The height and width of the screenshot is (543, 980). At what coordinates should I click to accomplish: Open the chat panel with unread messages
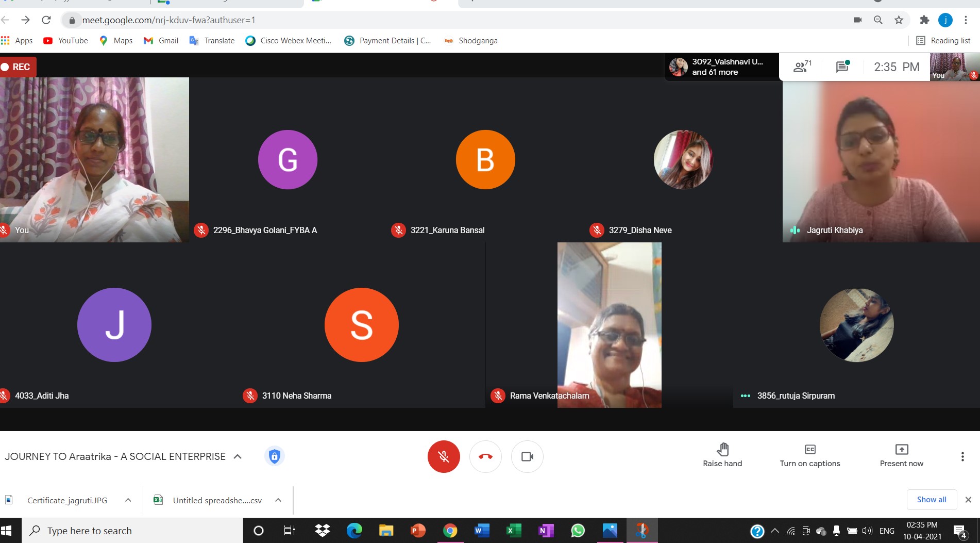pos(841,67)
